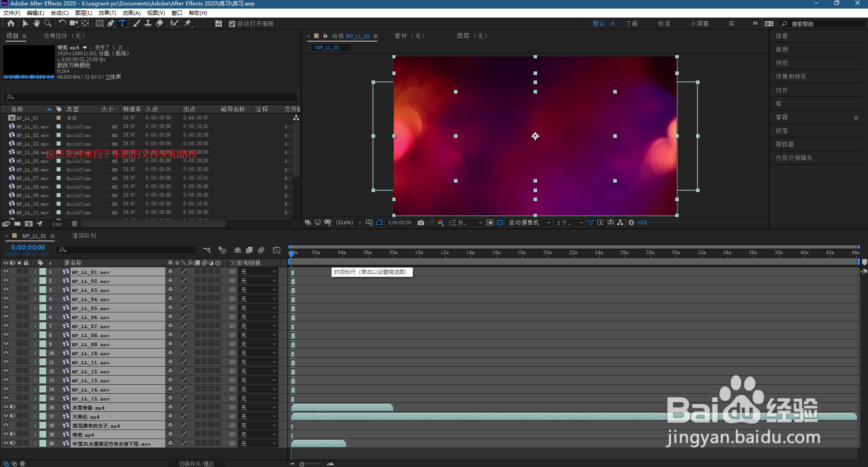Click the 切换开关/模式 button
The image size is (868, 467).
196,464
